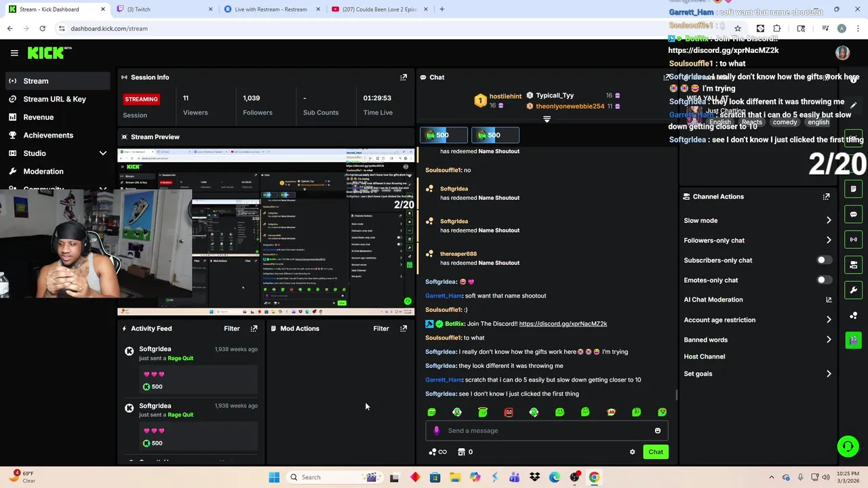Pop out the Channel Actions panel
868x488 pixels.
click(x=826, y=197)
